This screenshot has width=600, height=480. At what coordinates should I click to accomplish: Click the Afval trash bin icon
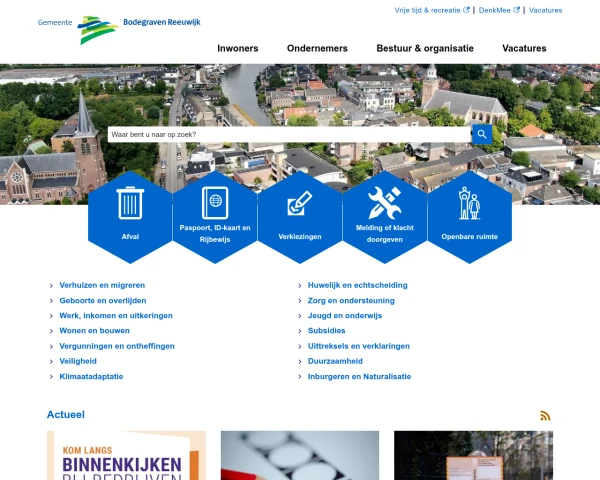click(x=130, y=203)
